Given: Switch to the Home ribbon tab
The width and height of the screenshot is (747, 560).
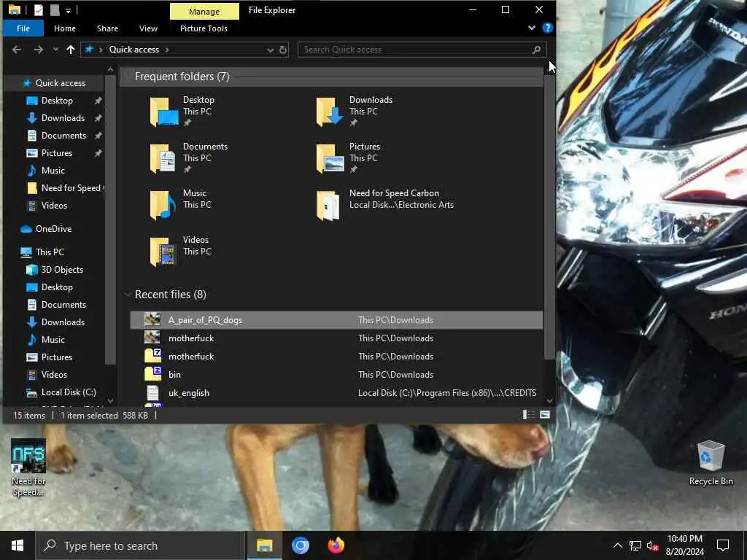Looking at the screenshot, I should [x=65, y=28].
